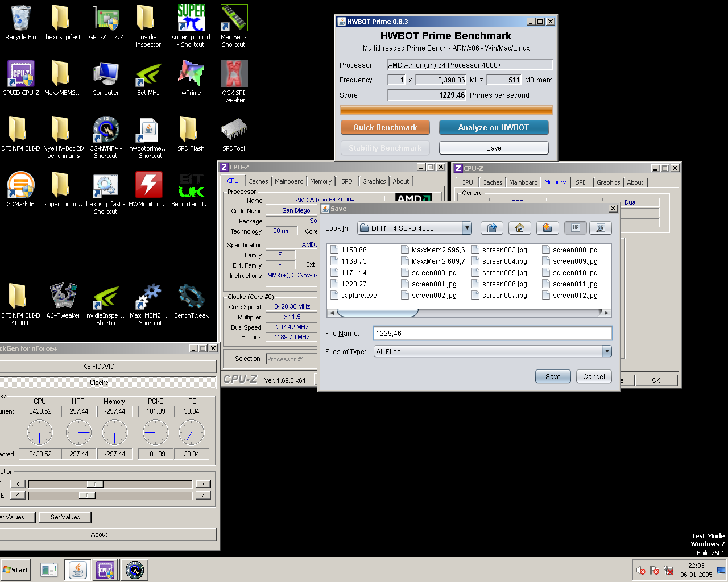
Task: Click the upper ClockGen slider thumb
Action: (94, 484)
